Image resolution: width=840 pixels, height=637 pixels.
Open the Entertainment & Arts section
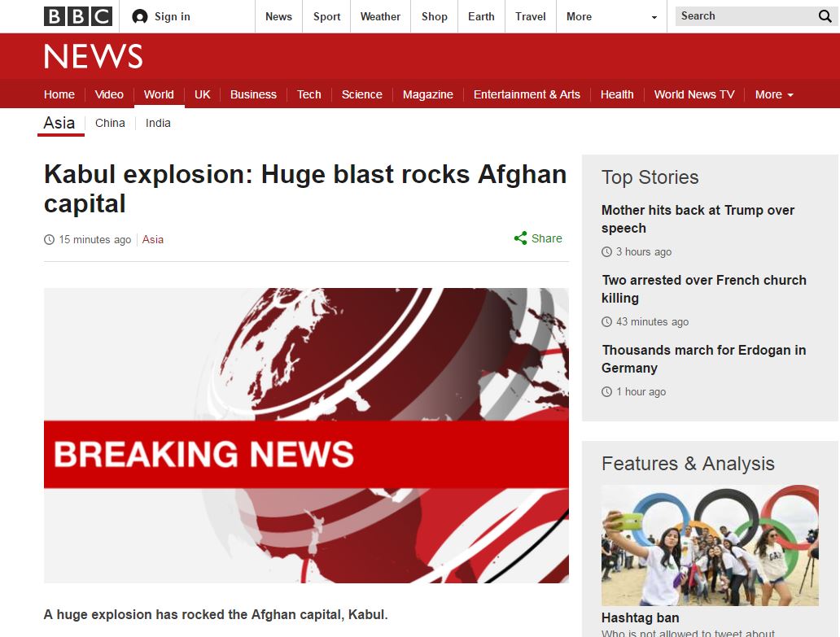click(x=527, y=94)
